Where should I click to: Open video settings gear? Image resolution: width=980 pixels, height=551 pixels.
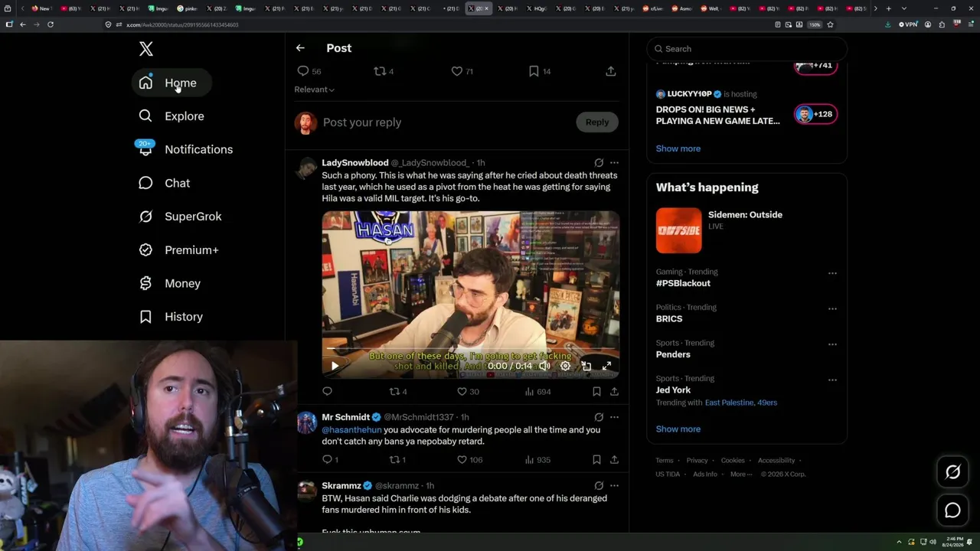pyautogui.click(x=565, y=367)
